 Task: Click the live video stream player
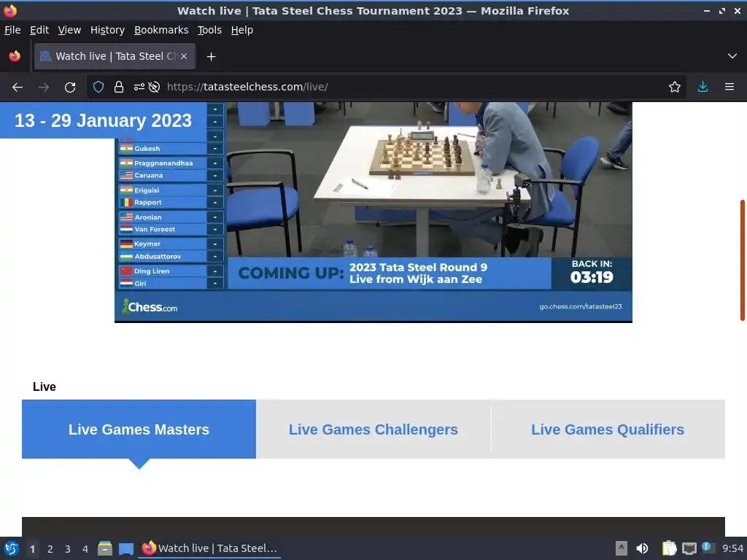tap(373, 212)
